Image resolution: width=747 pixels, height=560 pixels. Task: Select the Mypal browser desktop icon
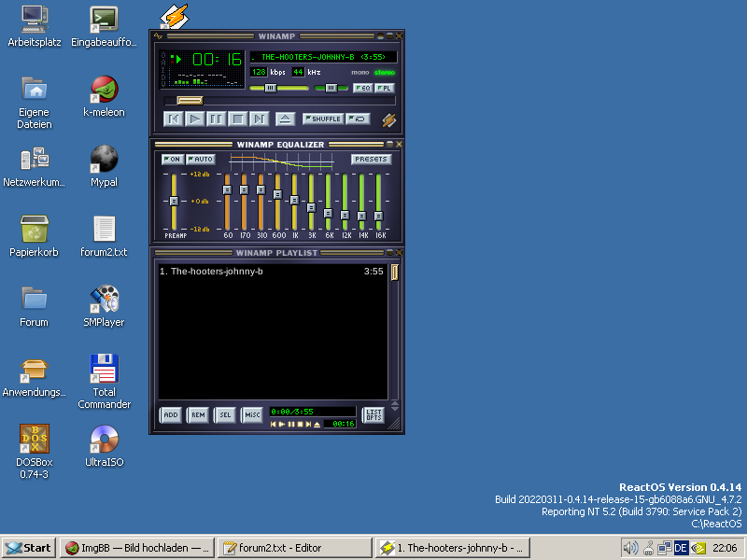(x=104, y=167)
